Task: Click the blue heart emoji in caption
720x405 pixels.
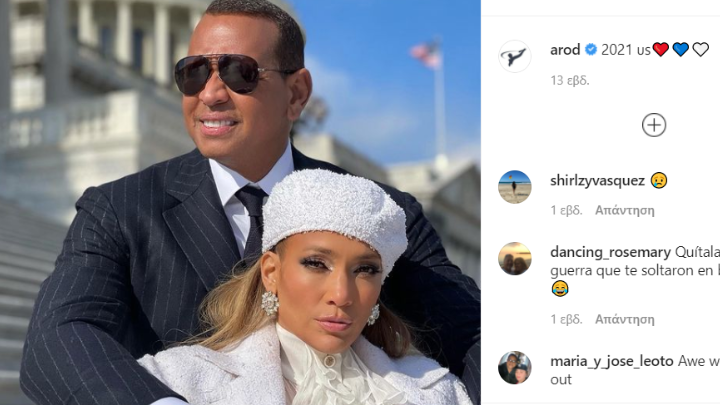Action: (x=681, y=49)
